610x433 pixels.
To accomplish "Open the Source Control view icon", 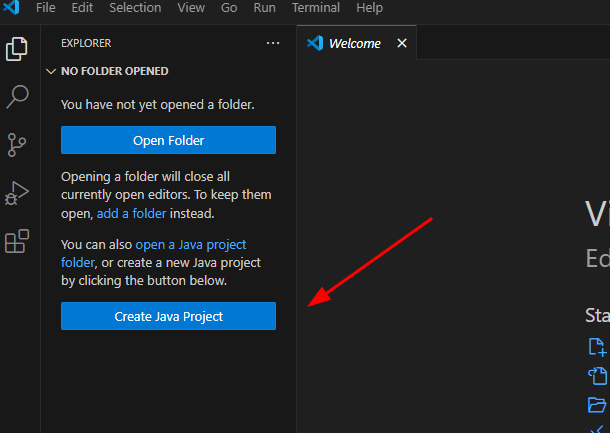I will point(16,145).
